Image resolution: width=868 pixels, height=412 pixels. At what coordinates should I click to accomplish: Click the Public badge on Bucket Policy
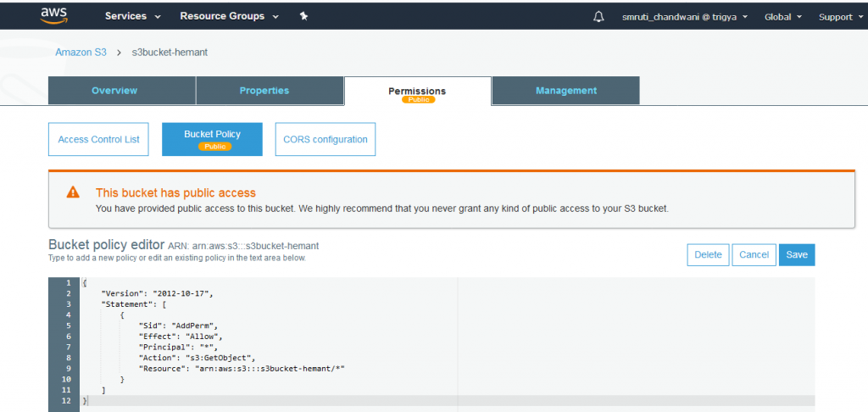coord(214,146)
